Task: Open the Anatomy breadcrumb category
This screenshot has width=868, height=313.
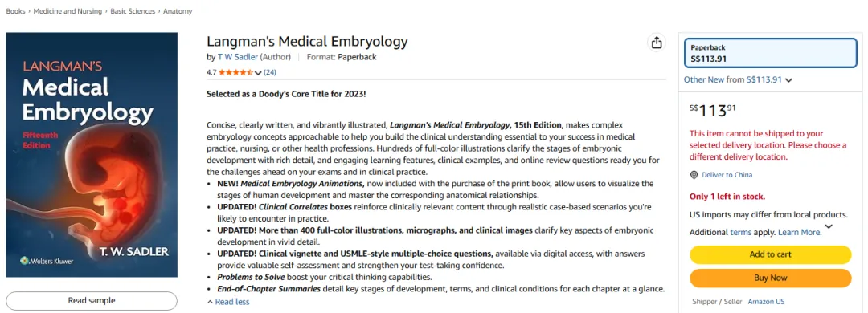Action: [x=178, y=11]
